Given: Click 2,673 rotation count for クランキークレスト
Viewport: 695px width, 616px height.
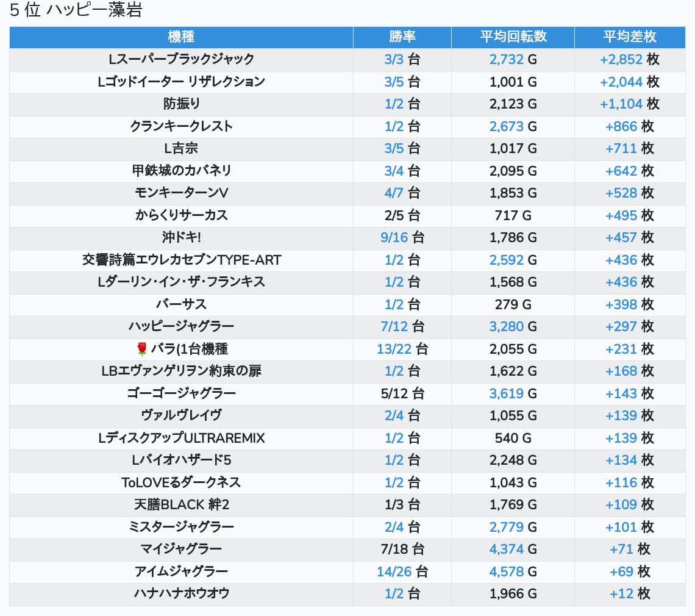Looking at the screenshot, I should click(506, 126).
